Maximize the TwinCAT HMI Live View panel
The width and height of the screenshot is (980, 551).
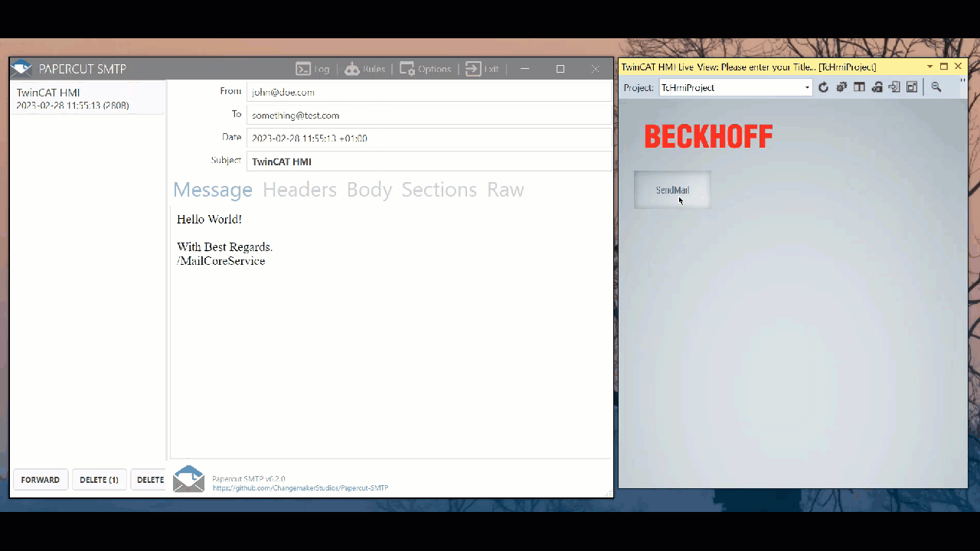(944, 67)
